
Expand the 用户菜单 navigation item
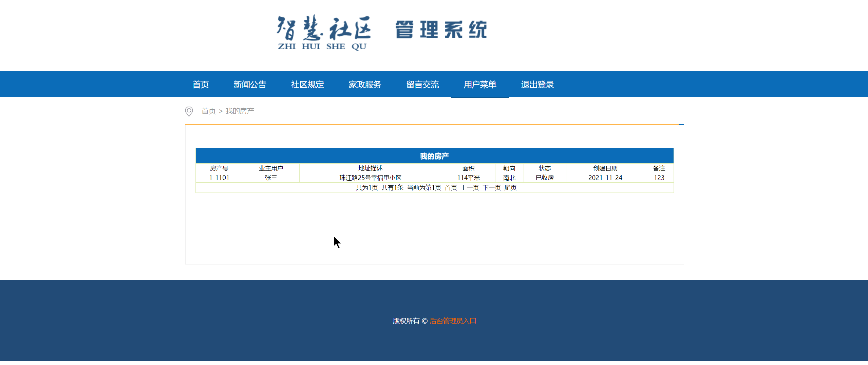tap(480, 85)
